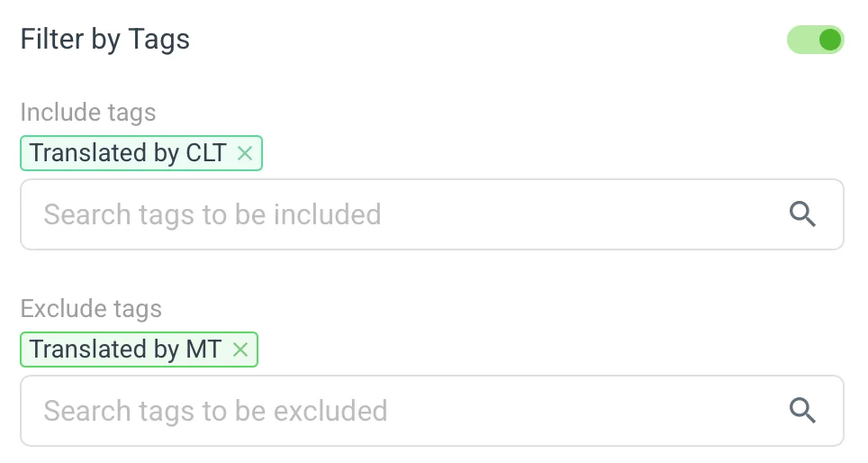Viewport: 868px width, 463px height.
Task: Click the Translated by CLT label text
Action: click(128, 153)
